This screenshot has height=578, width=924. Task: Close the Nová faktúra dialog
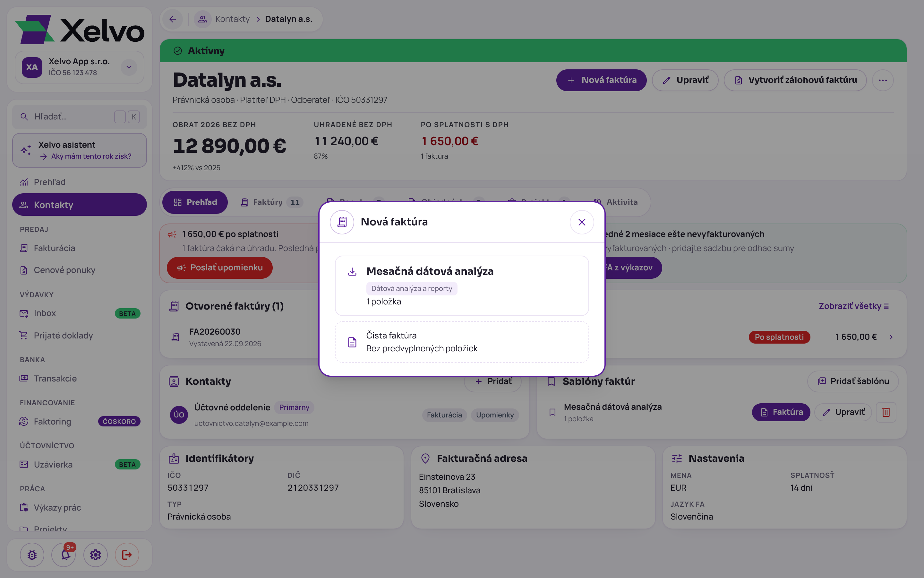pos(581,222)
